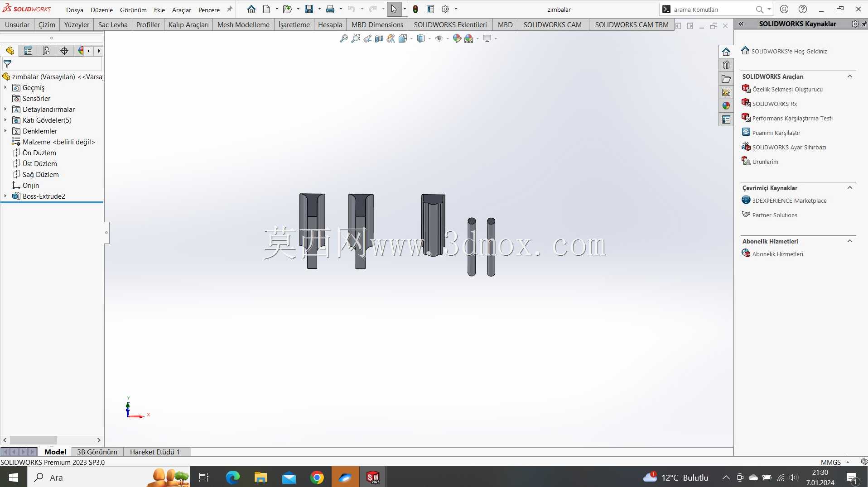The width and height of the screenshot is (868, 487).
Task: Open the Custom Properties icon in the task pane
Action: tap(726, 119)
